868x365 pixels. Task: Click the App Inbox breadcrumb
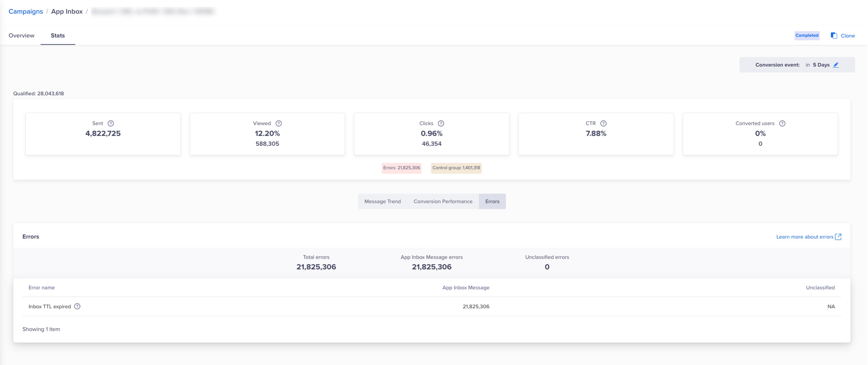coord(67,11)
